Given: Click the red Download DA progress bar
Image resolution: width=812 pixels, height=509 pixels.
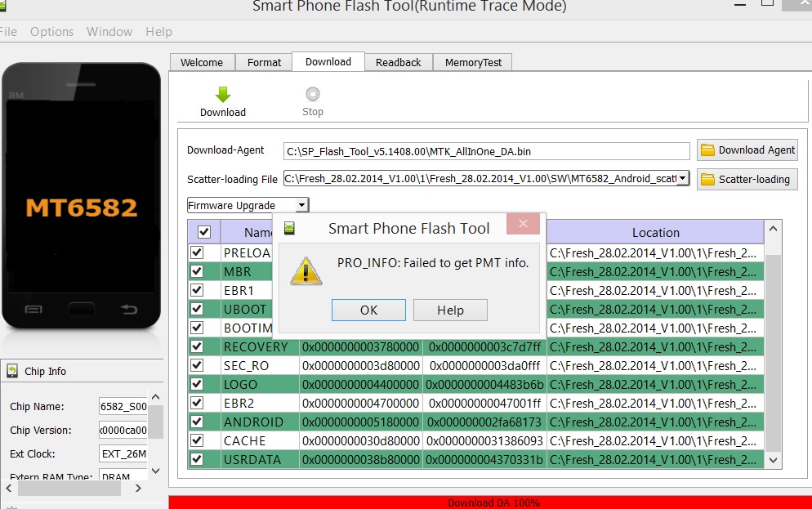Looking at the screenshot, I should point(490,502).
